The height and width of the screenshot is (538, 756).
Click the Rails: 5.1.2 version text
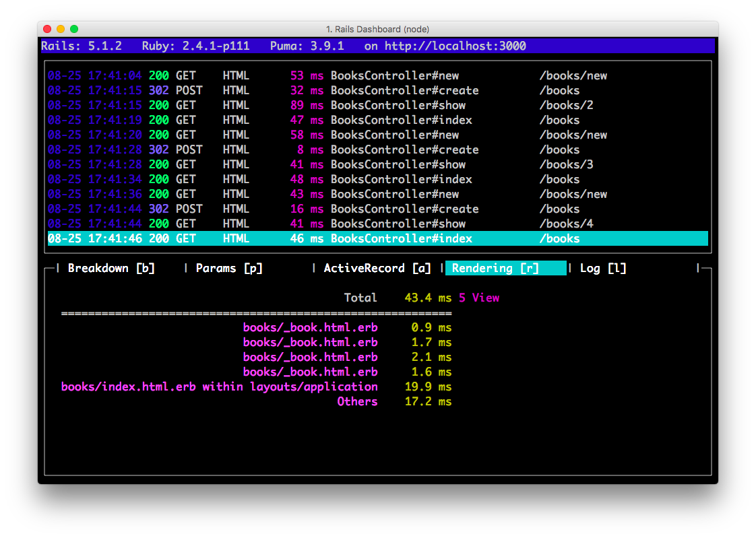coord(82,46)
